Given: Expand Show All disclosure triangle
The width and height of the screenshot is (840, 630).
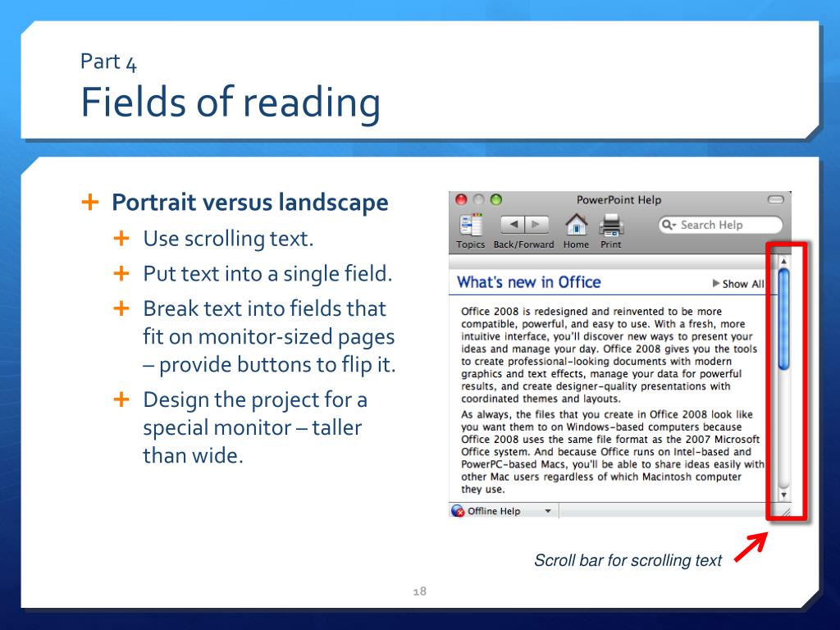Looking at the screenshot, I should tap(715, 283).
